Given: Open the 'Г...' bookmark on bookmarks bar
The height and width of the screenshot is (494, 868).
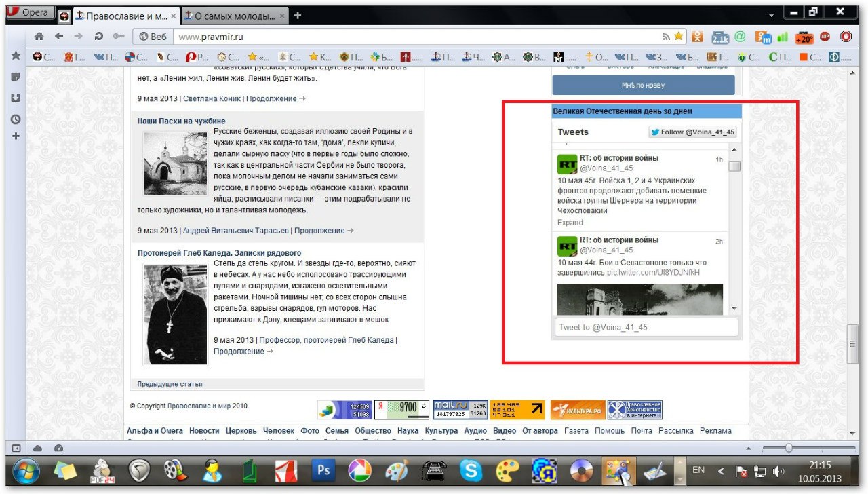Looking at the screenshot, I should tap(75, 57).
